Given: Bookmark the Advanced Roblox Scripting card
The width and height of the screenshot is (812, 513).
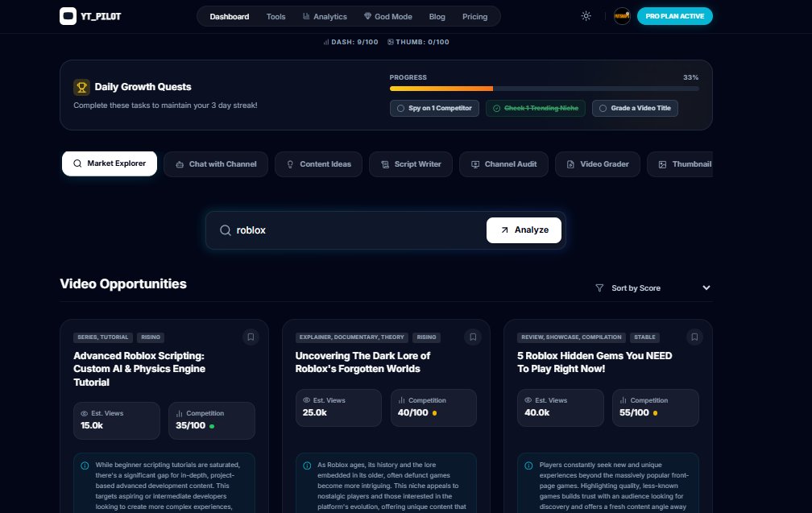Looking at the screenshot, I should (251, 337).
